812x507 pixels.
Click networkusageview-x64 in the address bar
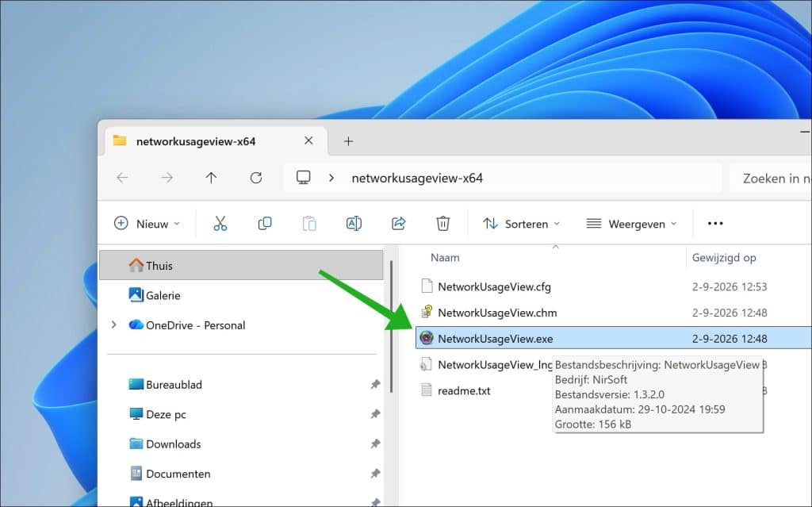coord(417,178)
